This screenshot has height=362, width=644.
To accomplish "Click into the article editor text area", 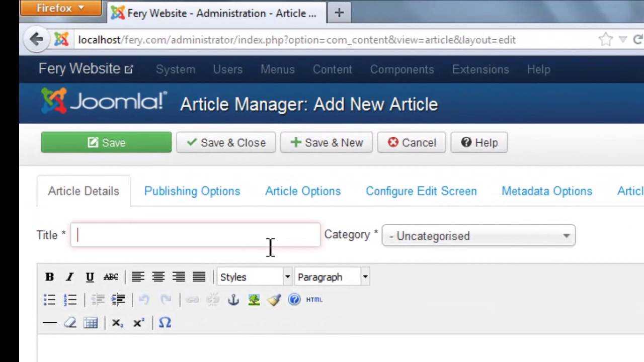I will [x=340, y=348].
